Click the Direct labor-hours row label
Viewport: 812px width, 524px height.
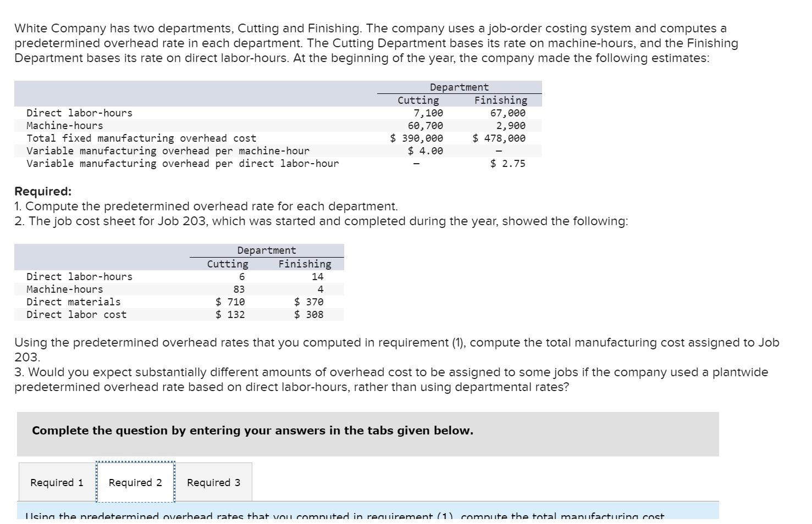79,113
